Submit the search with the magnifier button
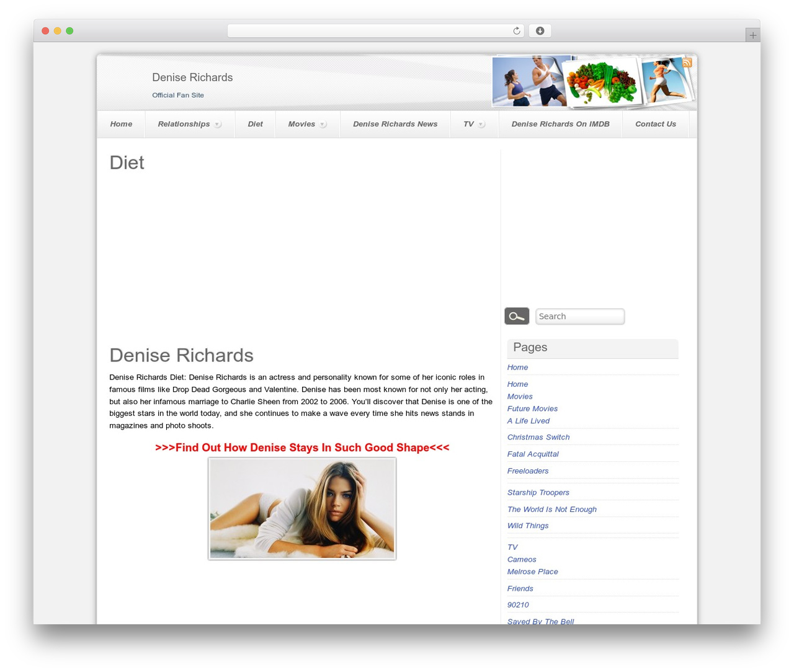Viewport: 794px width, 672px height. [517, 316]
